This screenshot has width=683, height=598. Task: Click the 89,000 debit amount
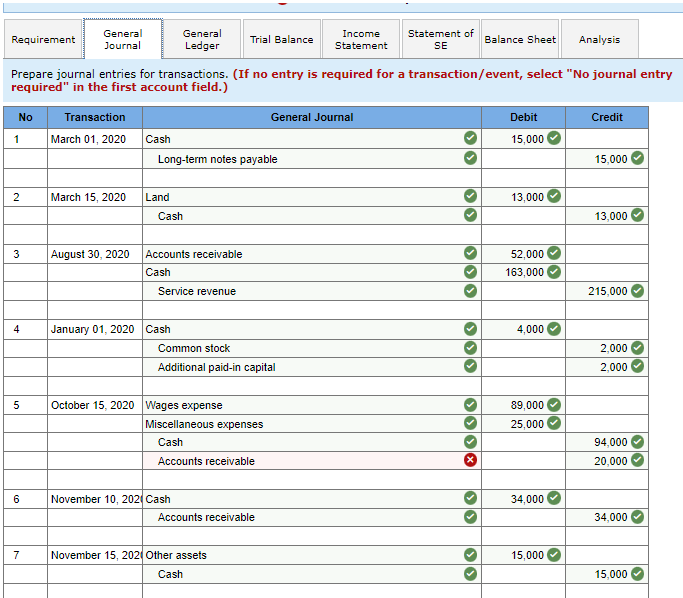[527, 405]
